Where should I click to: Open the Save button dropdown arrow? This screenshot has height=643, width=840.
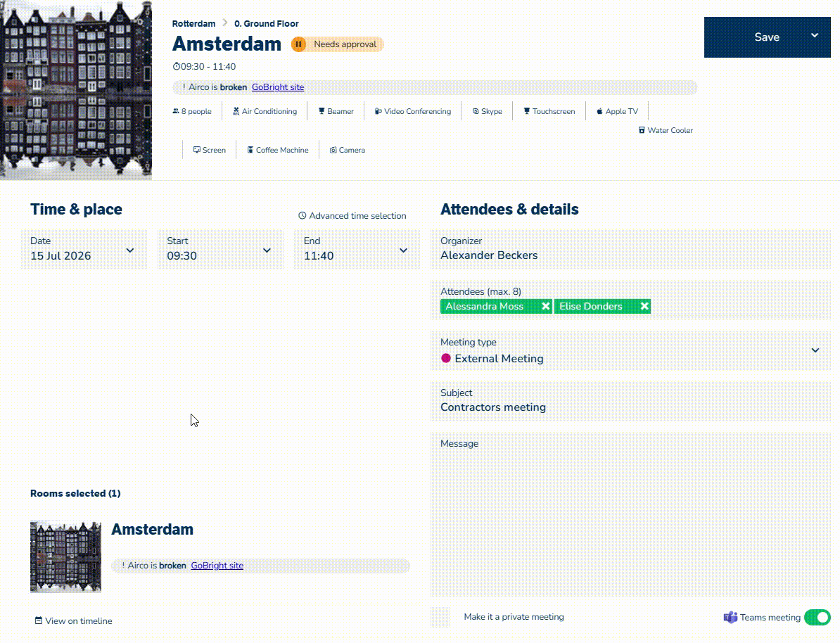815,36
